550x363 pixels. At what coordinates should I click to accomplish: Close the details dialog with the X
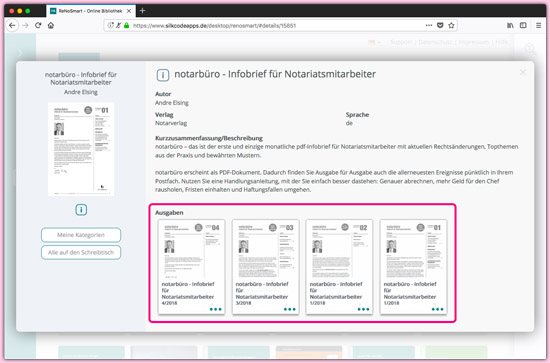(x=523, y=72)
